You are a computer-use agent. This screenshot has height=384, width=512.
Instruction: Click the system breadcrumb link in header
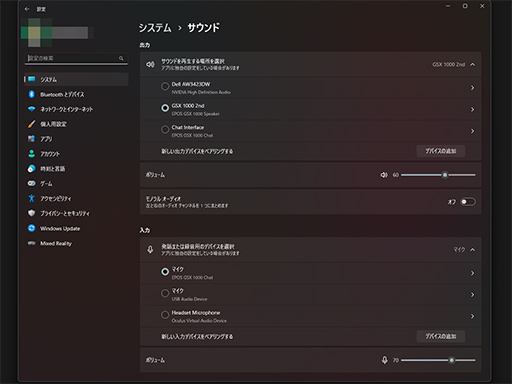point(155,28)
